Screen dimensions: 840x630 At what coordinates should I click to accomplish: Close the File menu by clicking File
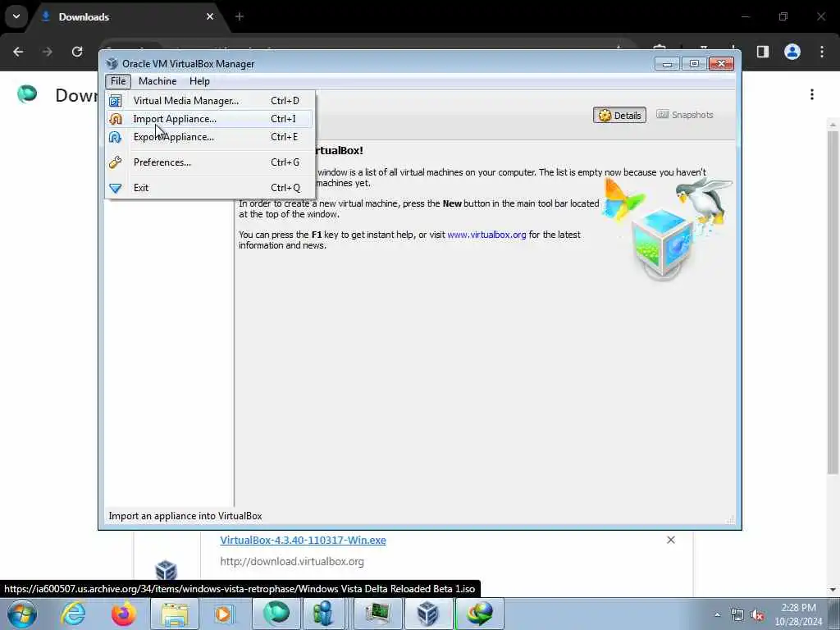click(x=118, y=81)
